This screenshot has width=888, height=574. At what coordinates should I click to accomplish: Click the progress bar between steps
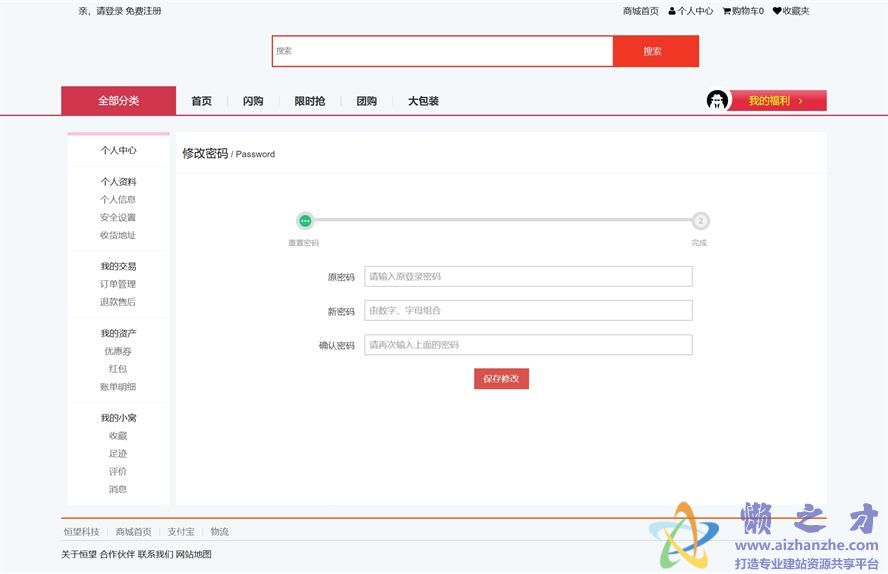click(x=502, y=220)
